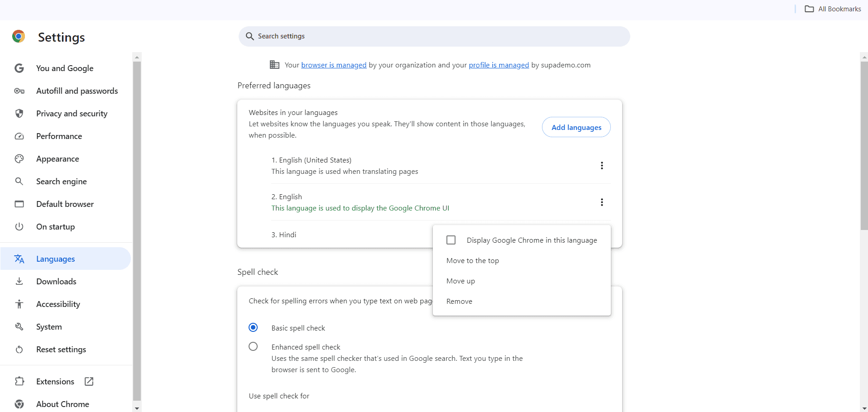
Task: Select the Appearance palette icon
Action: (x=19, y=158)
